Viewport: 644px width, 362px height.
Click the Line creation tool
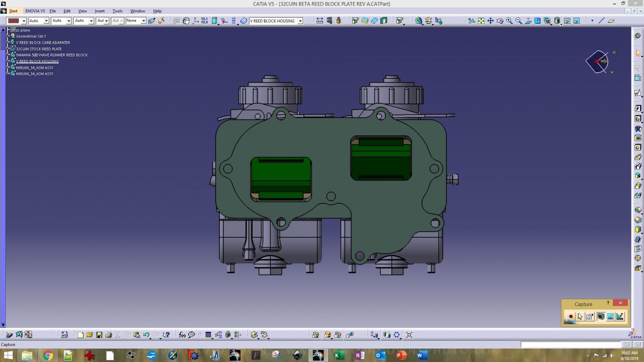point(601,21)
